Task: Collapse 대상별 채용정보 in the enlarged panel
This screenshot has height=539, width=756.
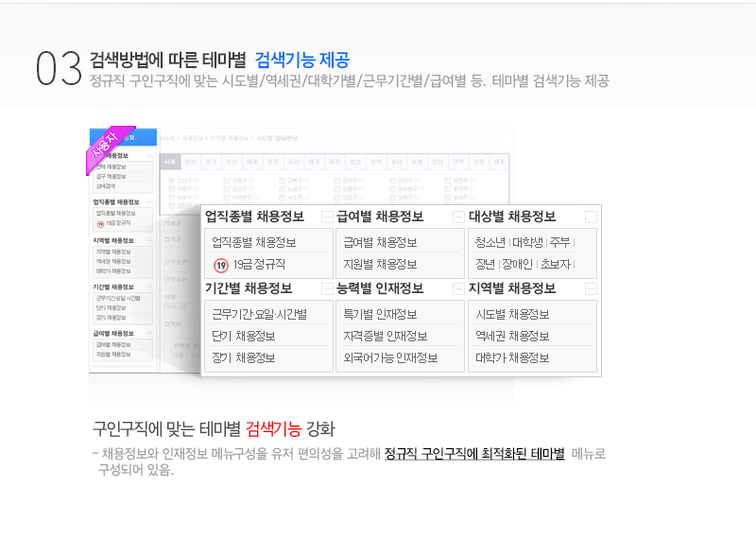Action: [x=591, y=217]
